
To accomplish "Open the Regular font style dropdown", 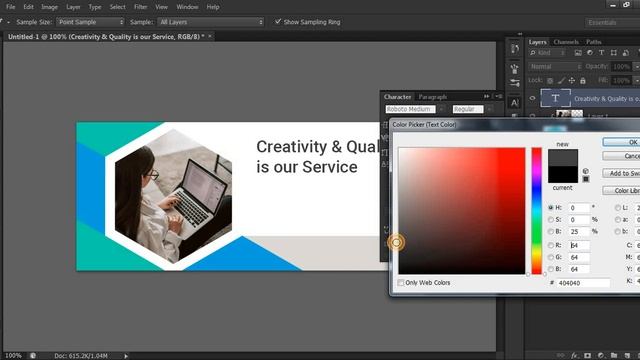I will 489,109.
